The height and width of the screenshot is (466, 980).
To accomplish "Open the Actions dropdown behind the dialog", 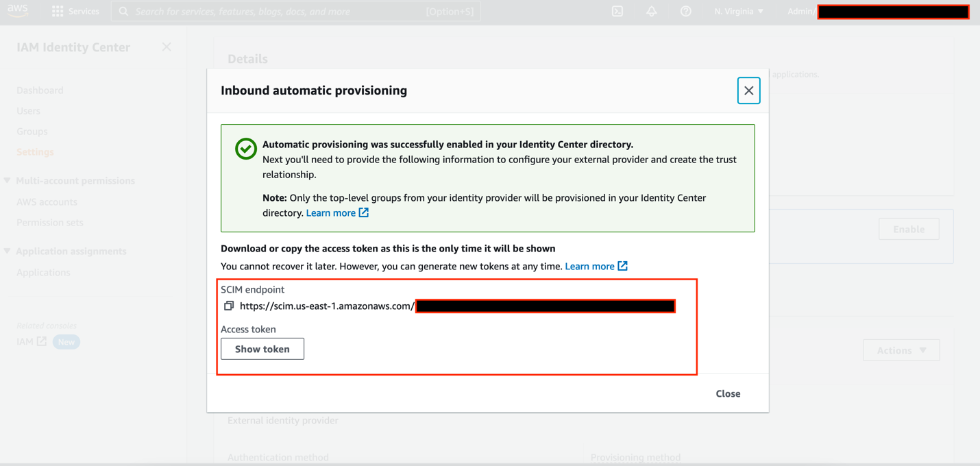I will (x=901, y=350).
